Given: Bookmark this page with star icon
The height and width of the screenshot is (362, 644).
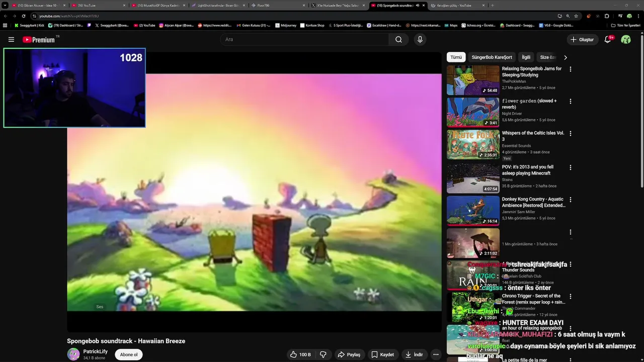Looking at the screenshot, I should [576, 16].
